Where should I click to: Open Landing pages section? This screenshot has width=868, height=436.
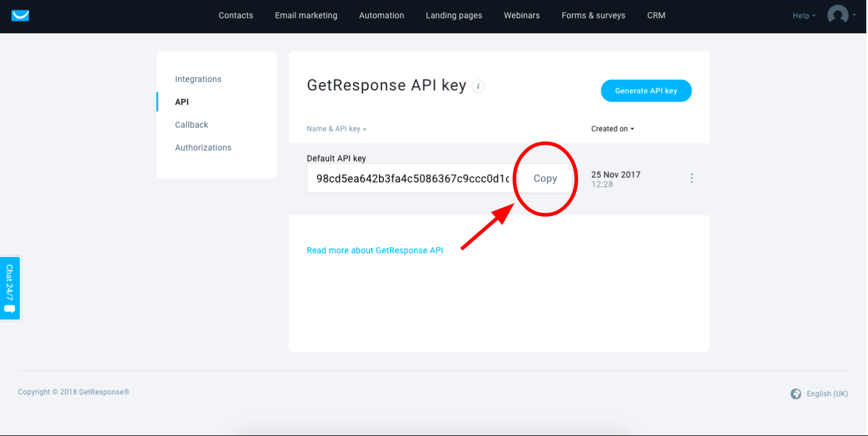[454, 16]
